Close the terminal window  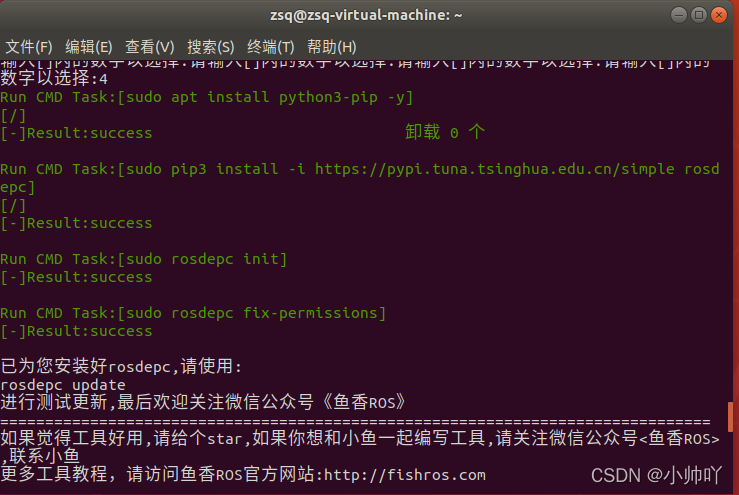tap(719, 15)
